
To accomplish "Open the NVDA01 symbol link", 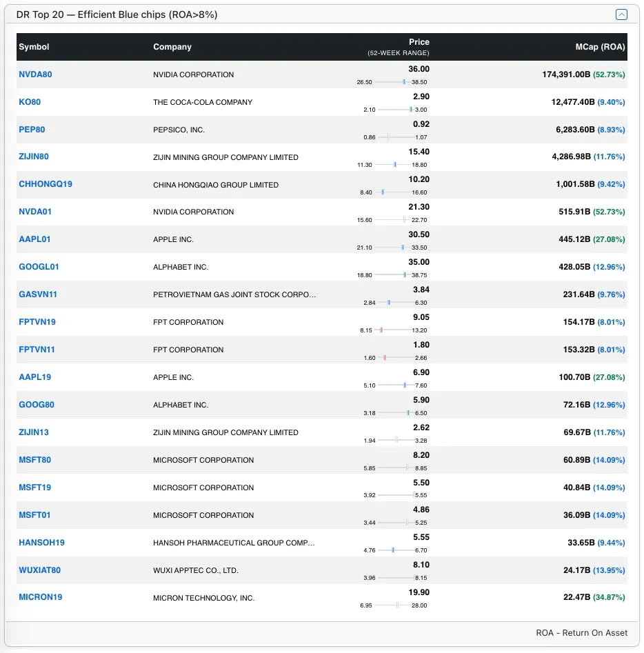I will (35, 212).
